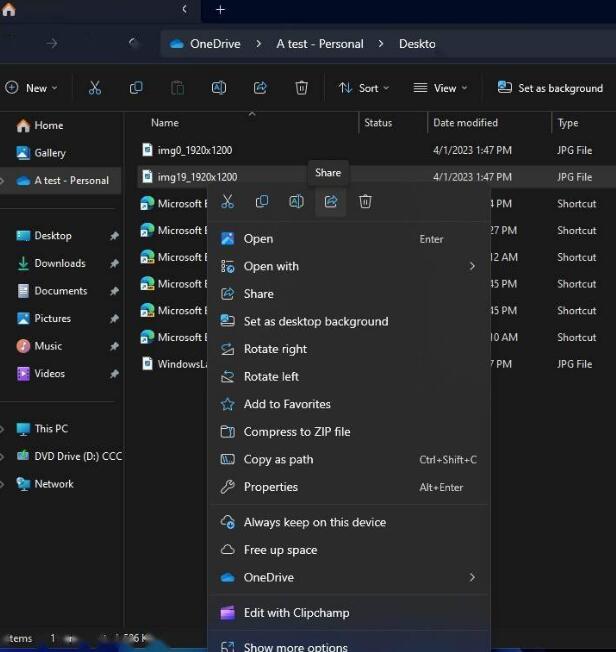Click the Delete trash icon in context menu
Image resolution: width=616 pixels, height=652 pixels.
pyautogui.click(x=365, y=202)
